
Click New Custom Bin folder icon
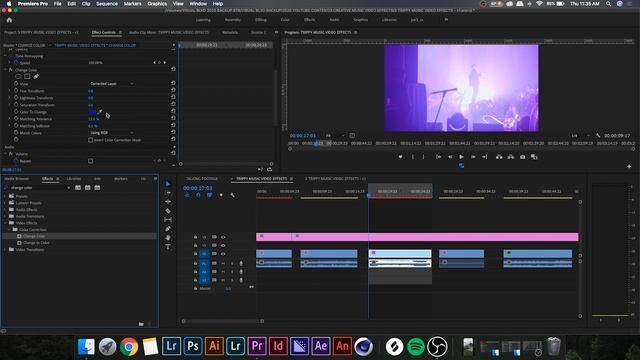[141, 324]
